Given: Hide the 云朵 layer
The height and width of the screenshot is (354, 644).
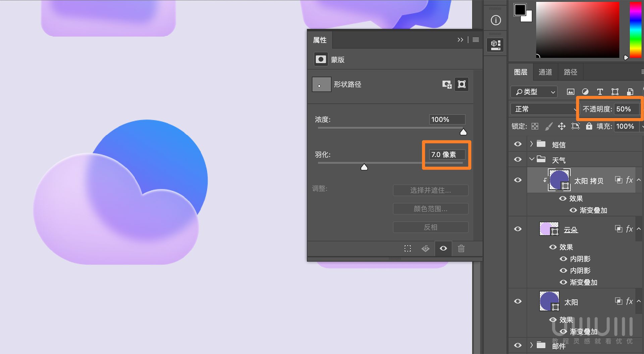Looking at the screenshot, I should tap(518, 229).
